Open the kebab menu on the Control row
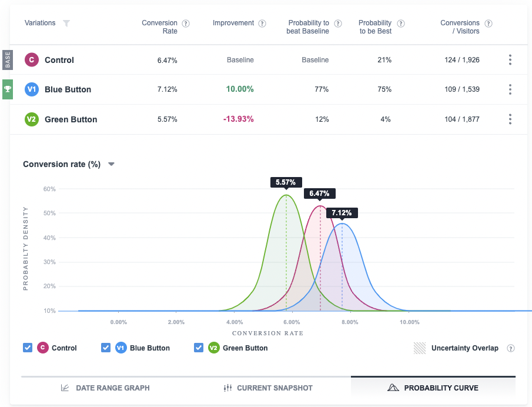 (x=510, y=59)
